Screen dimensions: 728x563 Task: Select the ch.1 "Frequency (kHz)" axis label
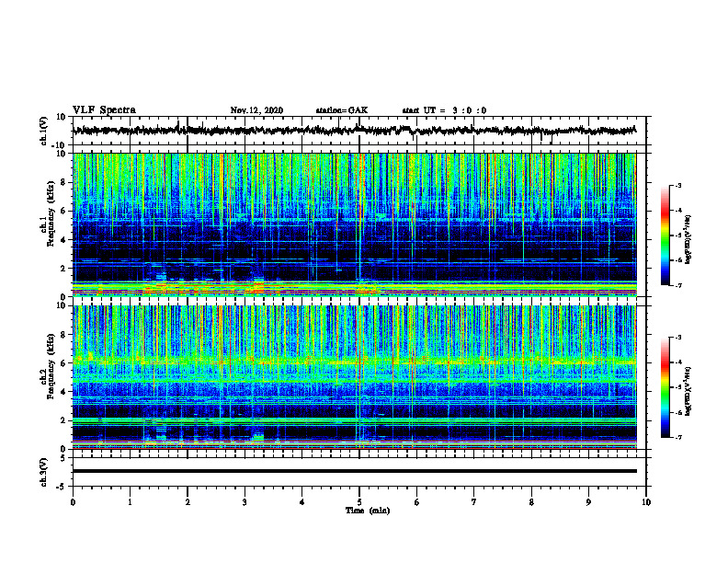(51, 214)
